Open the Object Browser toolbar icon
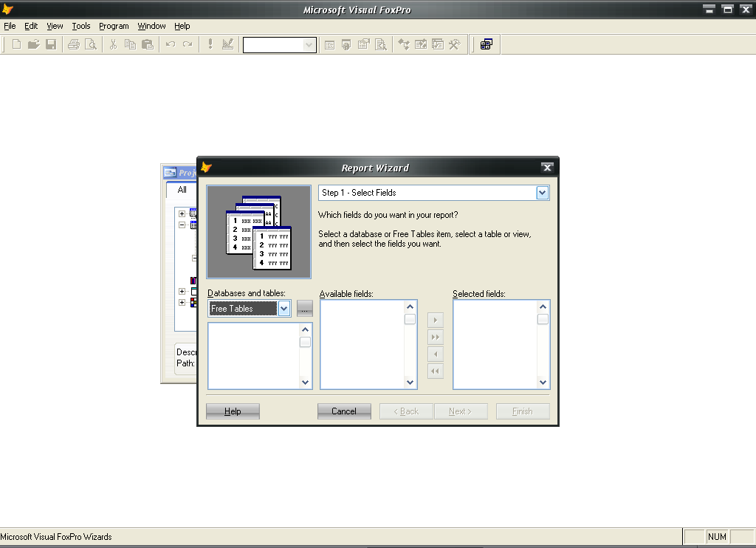Viewport: 756px width, 548px height. click(x=421, y=45)
